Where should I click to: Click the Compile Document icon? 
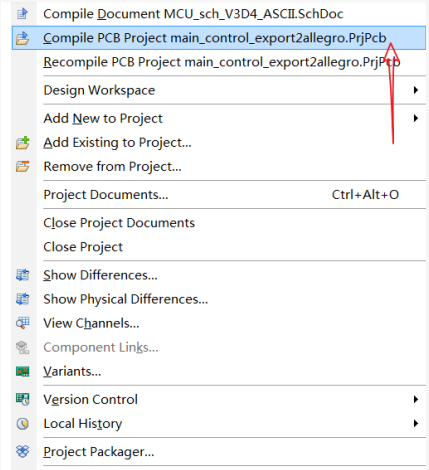click(x=22, y=14)
